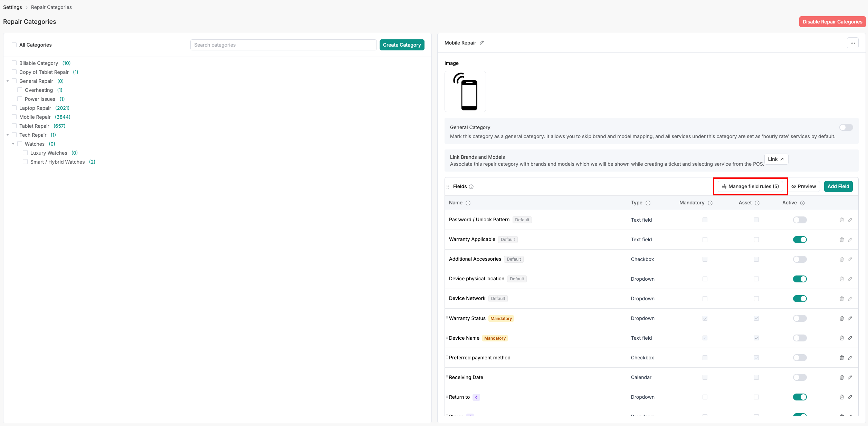Image resolution: width=868 pixels, height=426 pixels.
Task: Enable the General Category toggle
Action: click(846, 127)
